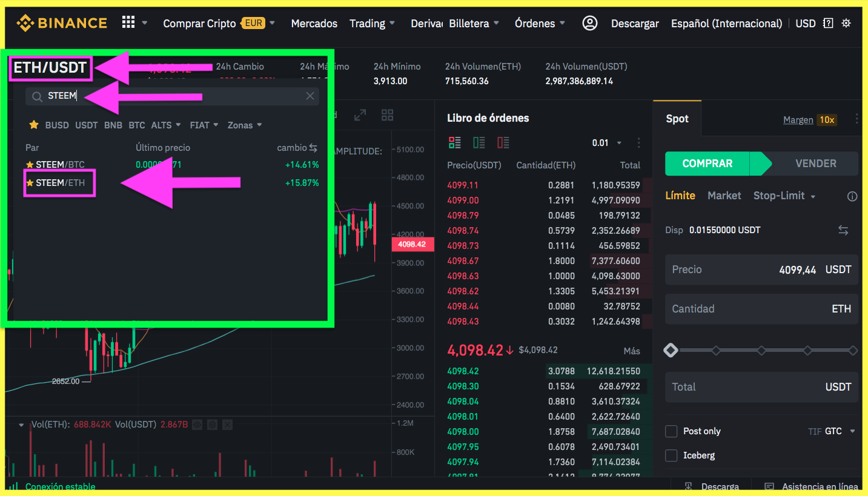The width and height of the screenshot is (868, 496).
Task: Open the user profile icon
Action: pyautogui.click(x=589, y=23)
